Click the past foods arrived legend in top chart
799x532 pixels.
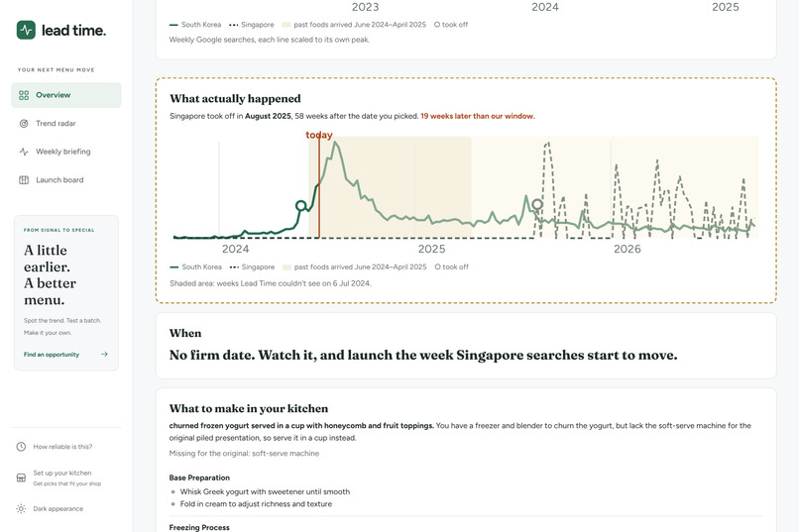[x=354, y=25]
